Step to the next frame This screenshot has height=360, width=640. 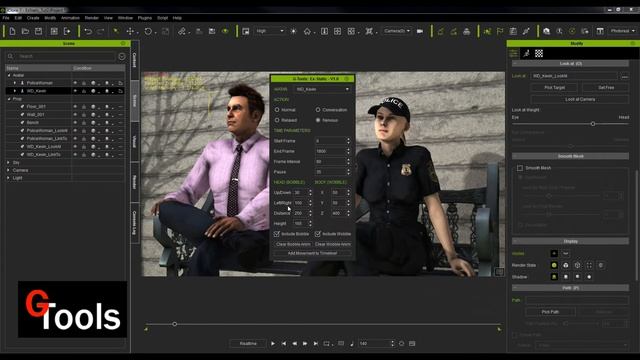point(305,344)
